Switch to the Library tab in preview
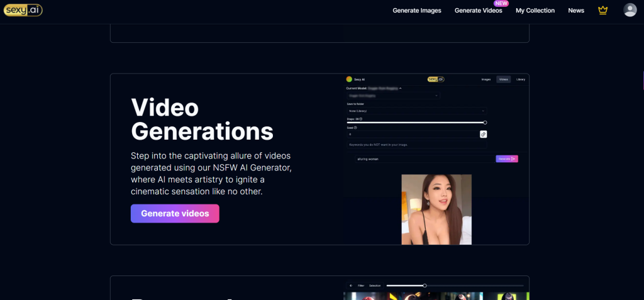Viewport: 644px width, 300px height. point(520,79)
